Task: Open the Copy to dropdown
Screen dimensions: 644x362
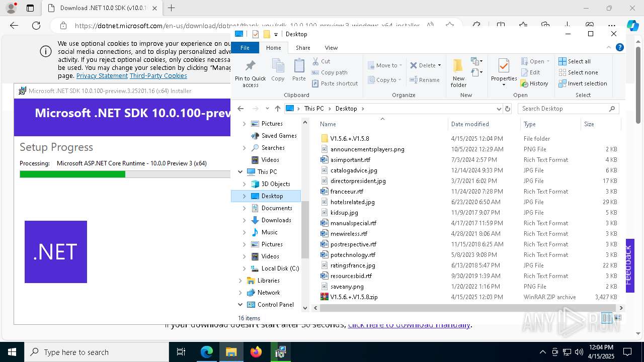Action: tap(385, 80)
